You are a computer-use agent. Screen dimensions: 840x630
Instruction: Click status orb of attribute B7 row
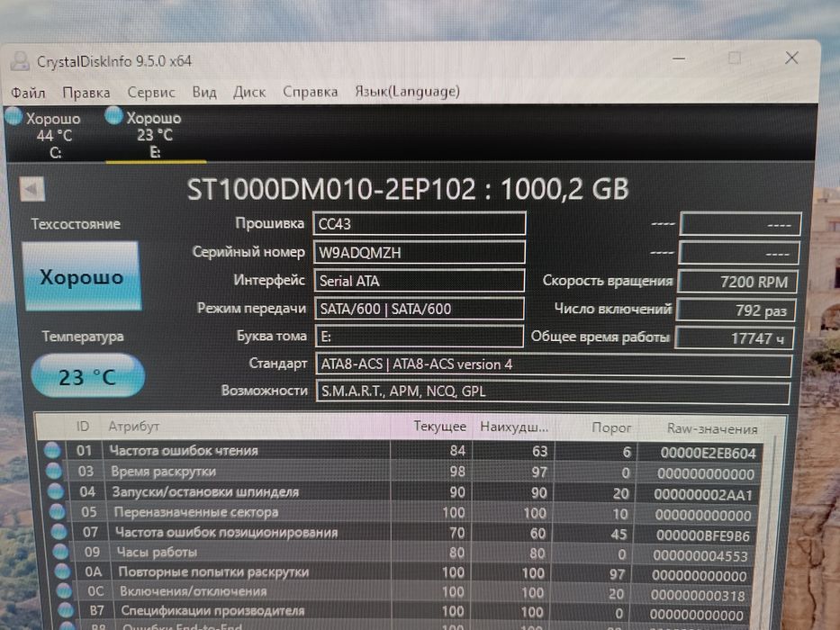pos(66,610)
